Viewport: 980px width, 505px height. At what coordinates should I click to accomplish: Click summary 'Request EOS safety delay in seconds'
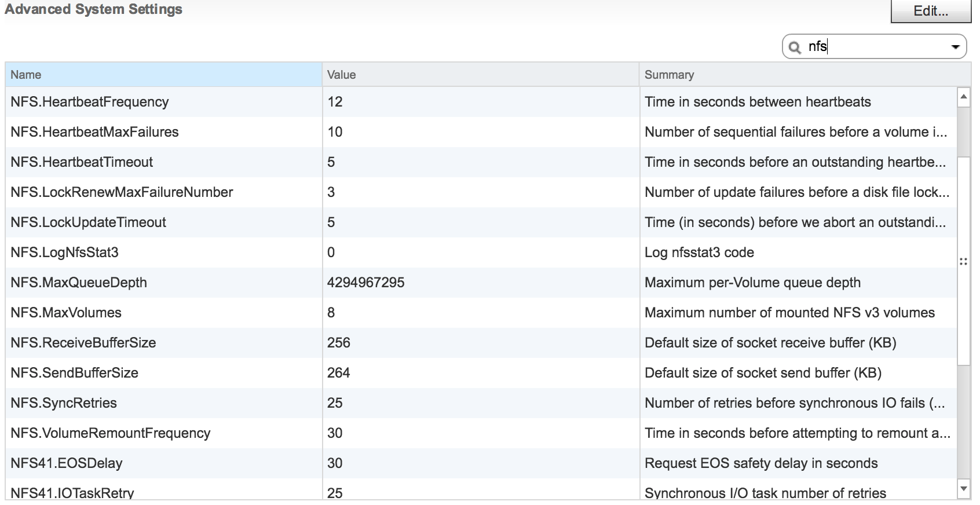[x=761, y=463]
